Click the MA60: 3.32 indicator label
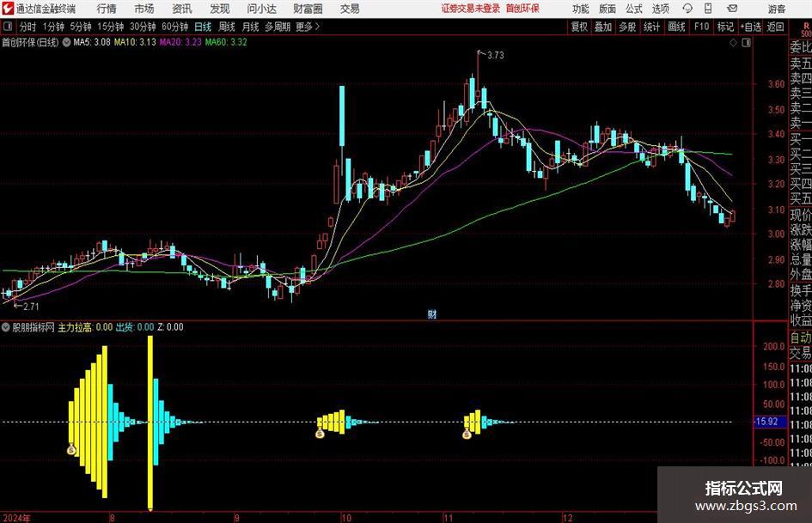This screenshot has height=523, width=812. tap(226, 42)
